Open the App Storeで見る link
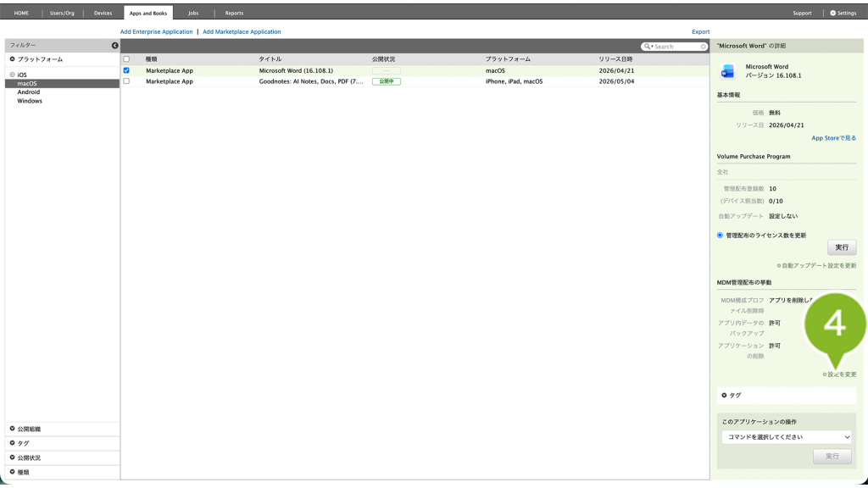Screen dimensions: 868x488 [834, 138]
